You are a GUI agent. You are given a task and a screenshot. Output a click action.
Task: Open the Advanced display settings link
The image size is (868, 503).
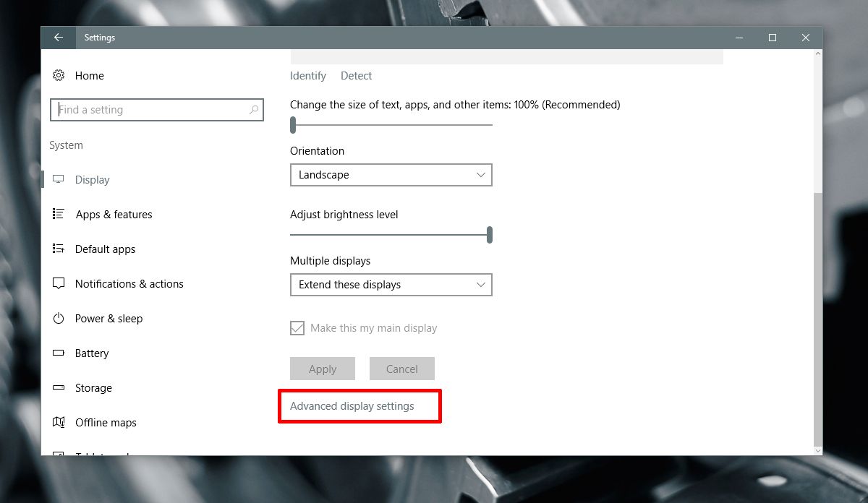coord(352,406)
